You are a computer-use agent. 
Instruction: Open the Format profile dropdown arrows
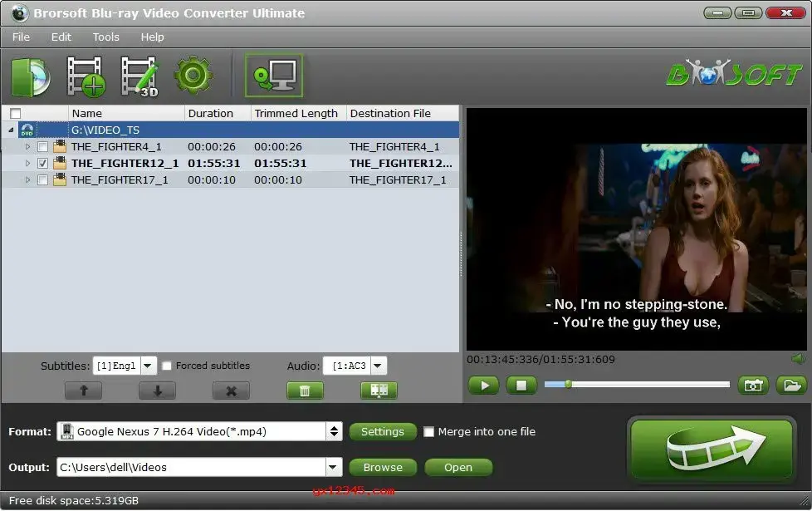(x=334, y=431)
